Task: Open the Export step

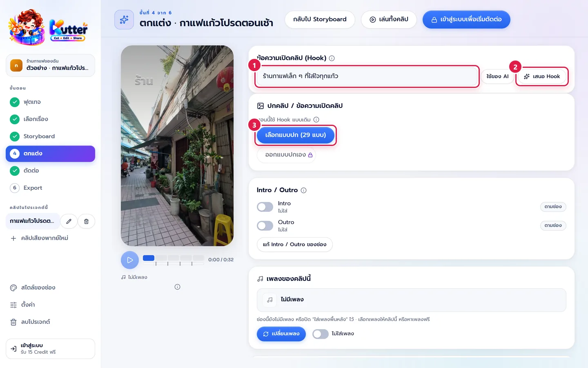Action: pos(50,188)
